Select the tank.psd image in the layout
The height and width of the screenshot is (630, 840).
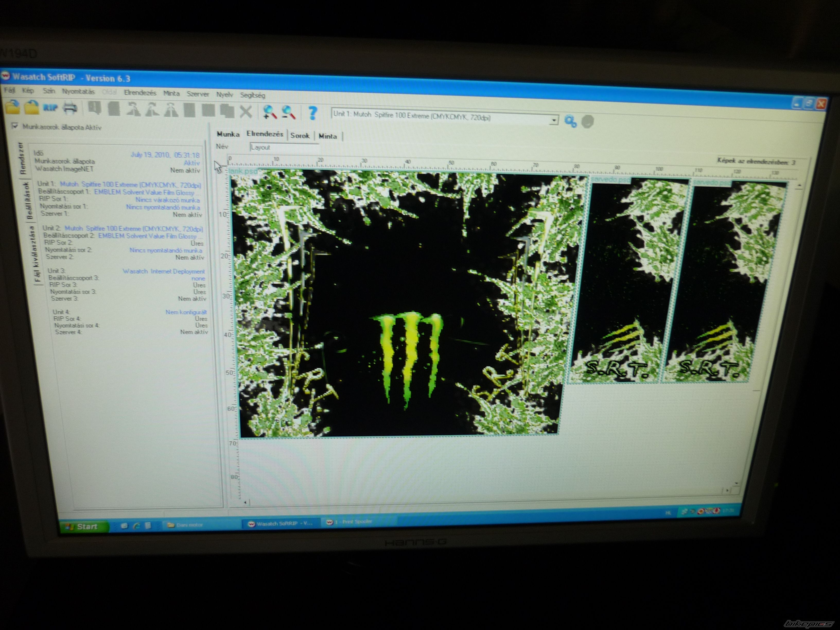tap(406, 304)
